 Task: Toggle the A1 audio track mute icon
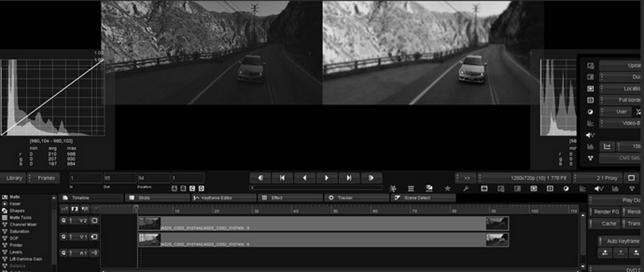pyautogui.click(x=94, y=253)
